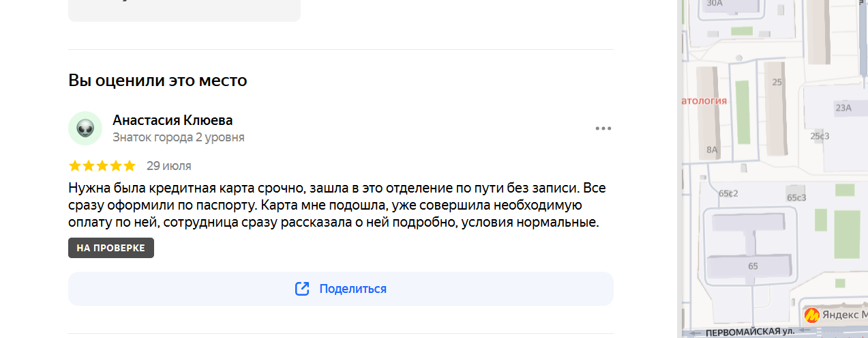Click the Yandex flame logo on map
The width and height of the screenshot is (868, 338).
812,315
